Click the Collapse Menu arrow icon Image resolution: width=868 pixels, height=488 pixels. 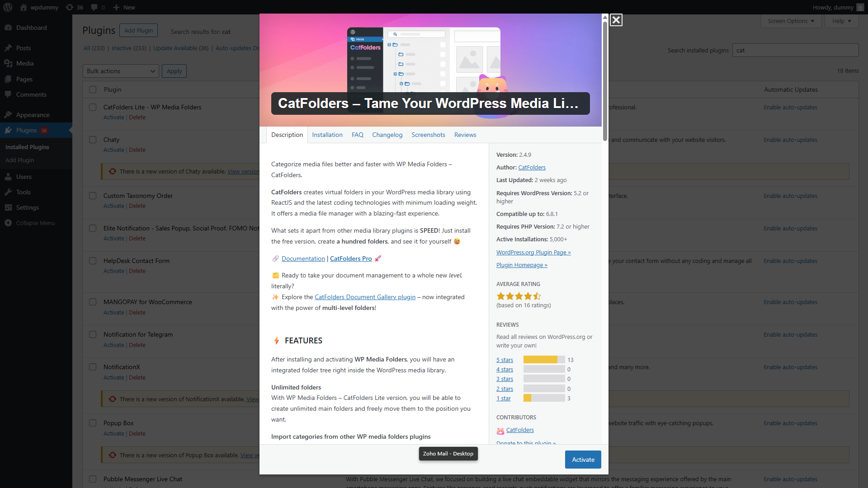8,223
